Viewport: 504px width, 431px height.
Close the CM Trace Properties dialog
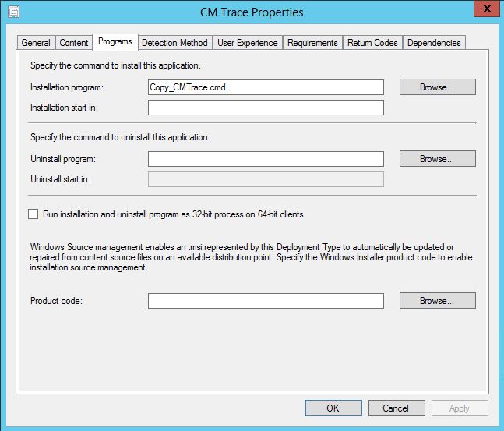click(487, 9)
